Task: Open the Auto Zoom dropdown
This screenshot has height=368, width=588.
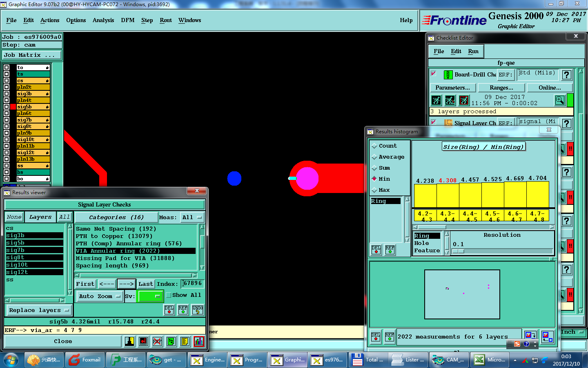Action: point(100,296)
